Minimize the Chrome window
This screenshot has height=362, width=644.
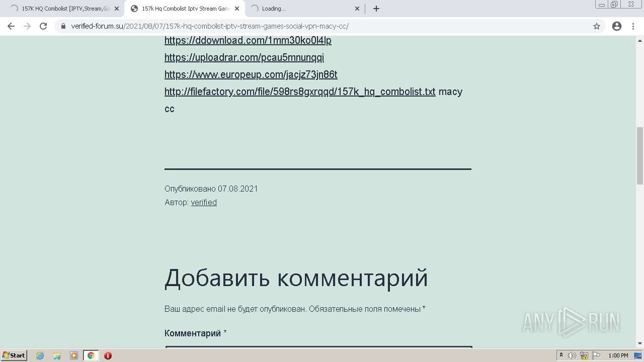click(602, 5)
